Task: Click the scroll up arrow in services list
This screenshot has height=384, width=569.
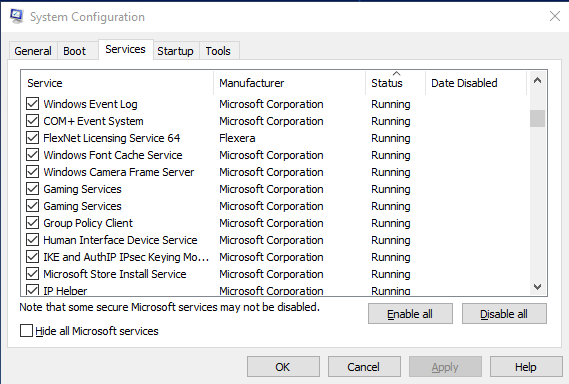Action: (x=537, y=81)
